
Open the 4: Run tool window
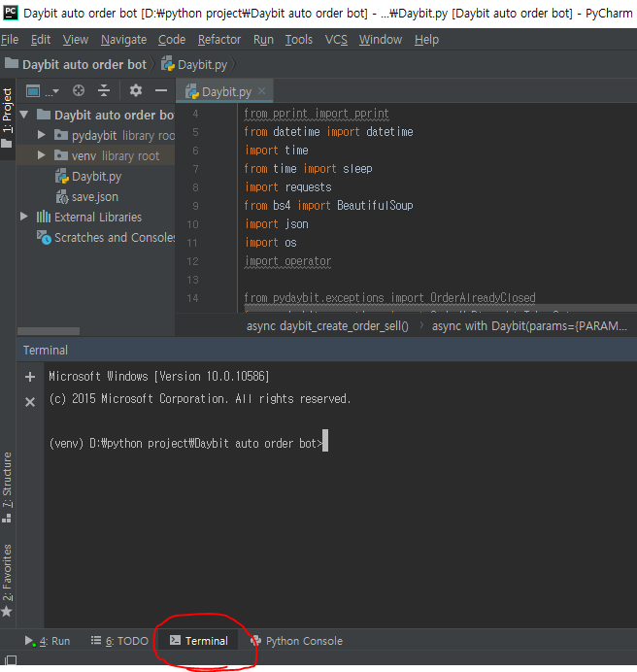pos(48,641)
